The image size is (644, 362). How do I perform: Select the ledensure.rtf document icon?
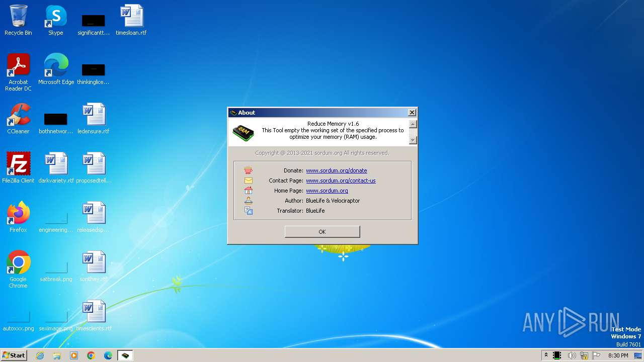(x=94, y=119)
